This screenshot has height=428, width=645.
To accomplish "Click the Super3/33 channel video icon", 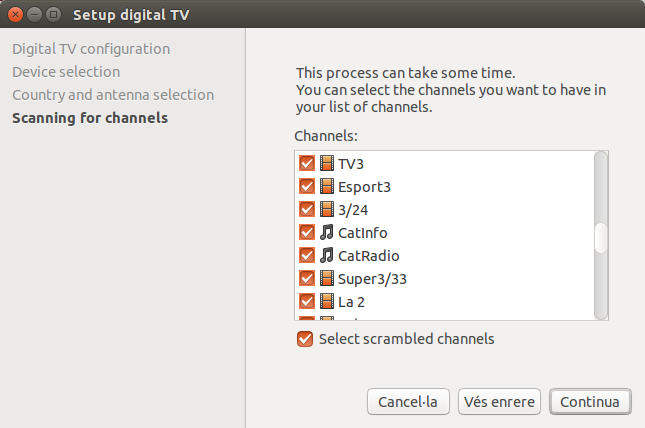I will click(326, 278).
